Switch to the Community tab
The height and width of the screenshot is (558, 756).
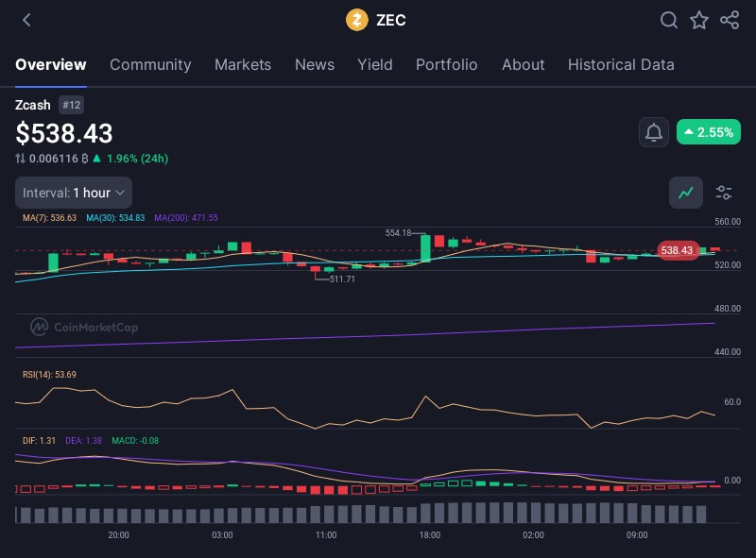(150, 64)
